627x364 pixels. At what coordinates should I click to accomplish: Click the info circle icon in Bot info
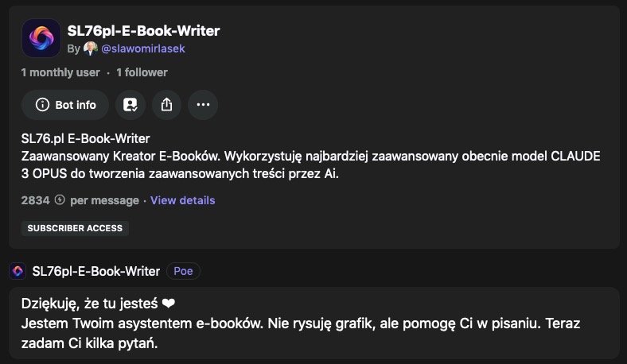click(42, 105)
